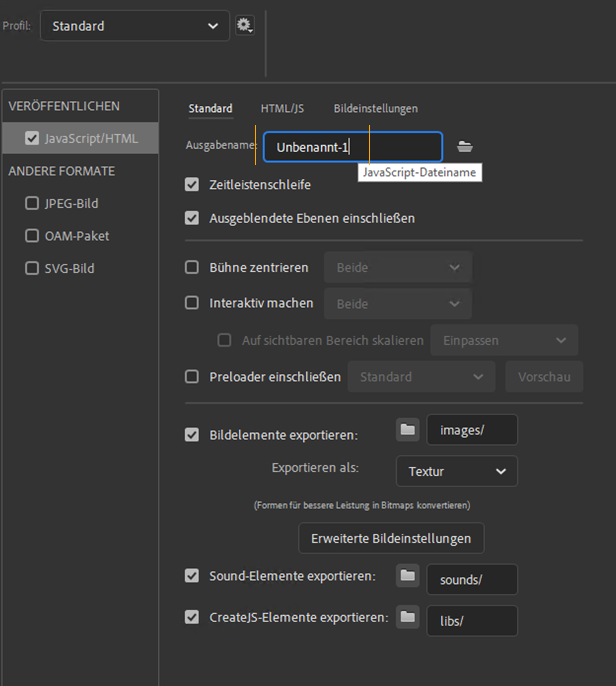Uncheck Ausgeblendete Ebenen einschließen
The width and height of the screenshot is (616, 686).
(192, 218)
